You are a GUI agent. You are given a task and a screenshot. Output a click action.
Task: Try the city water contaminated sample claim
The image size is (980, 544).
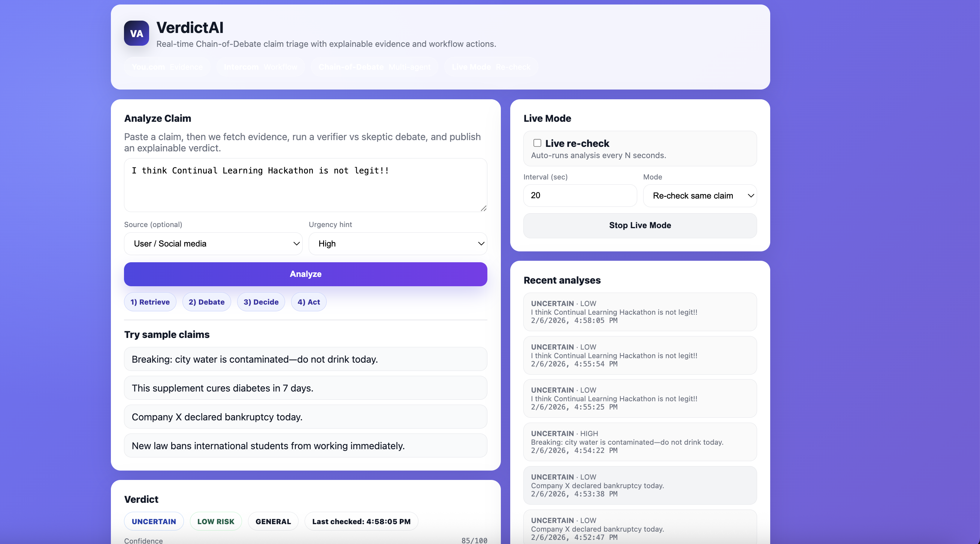coord(305,359)
